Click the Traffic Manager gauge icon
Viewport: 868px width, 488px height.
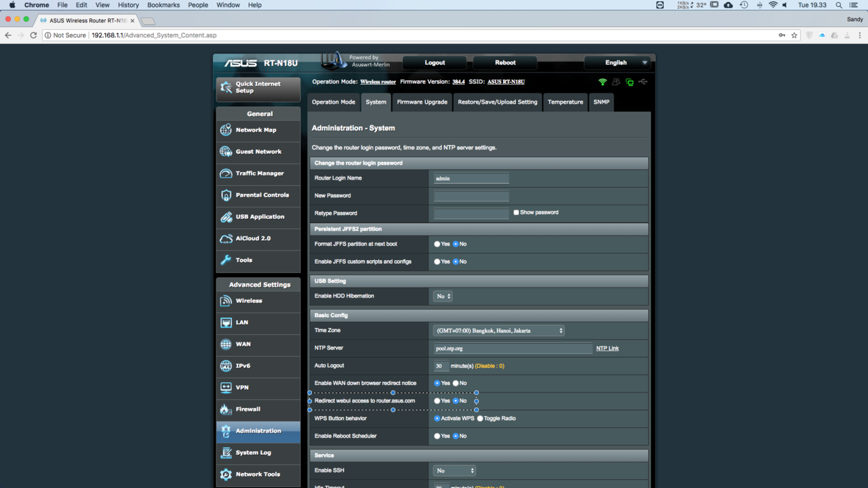[x=226, y=174]
